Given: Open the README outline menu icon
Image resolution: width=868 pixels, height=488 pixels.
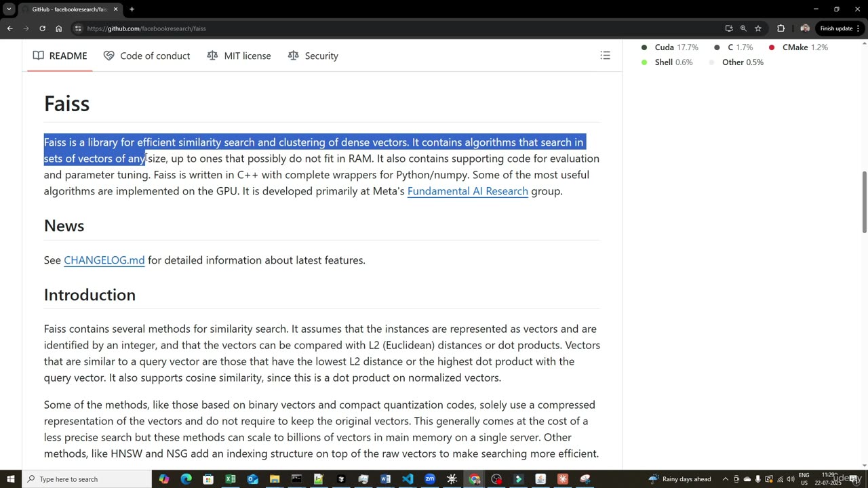Looking at the screenshot, I should coord(605,56).
